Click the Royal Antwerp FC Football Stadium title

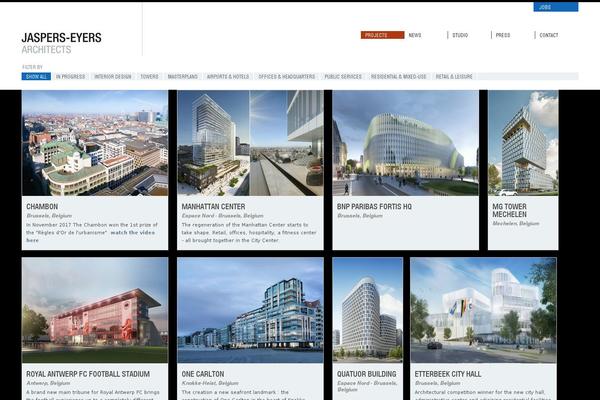click(88, 374)
